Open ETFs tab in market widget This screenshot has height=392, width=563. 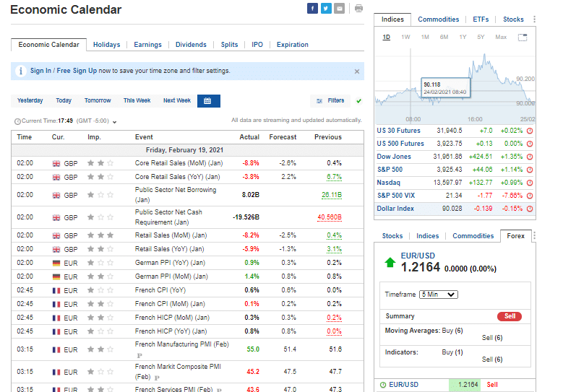[481, 19]
